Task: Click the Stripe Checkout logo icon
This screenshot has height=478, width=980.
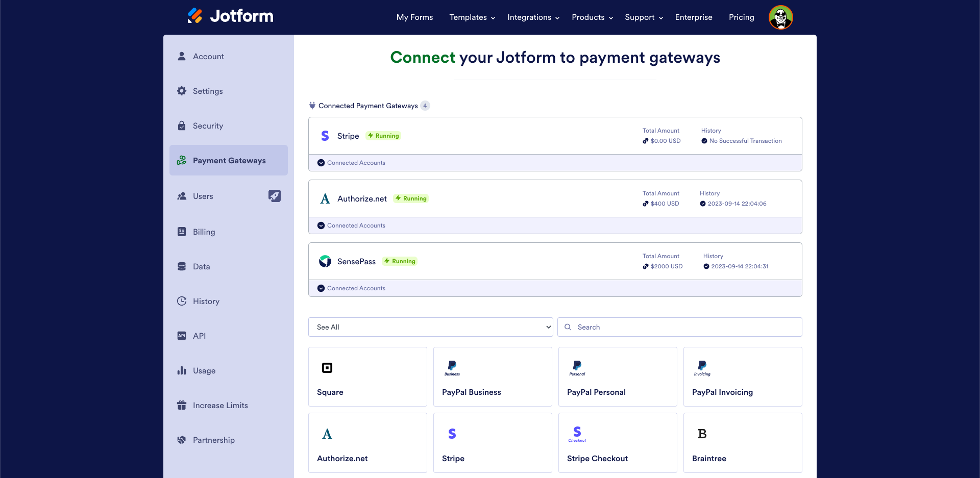Action: (x=577, y=434)
